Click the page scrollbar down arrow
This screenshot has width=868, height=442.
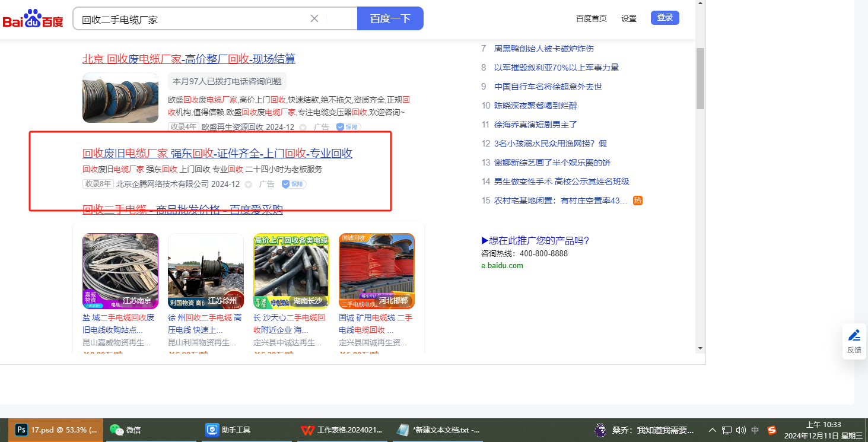click(700, 348)
